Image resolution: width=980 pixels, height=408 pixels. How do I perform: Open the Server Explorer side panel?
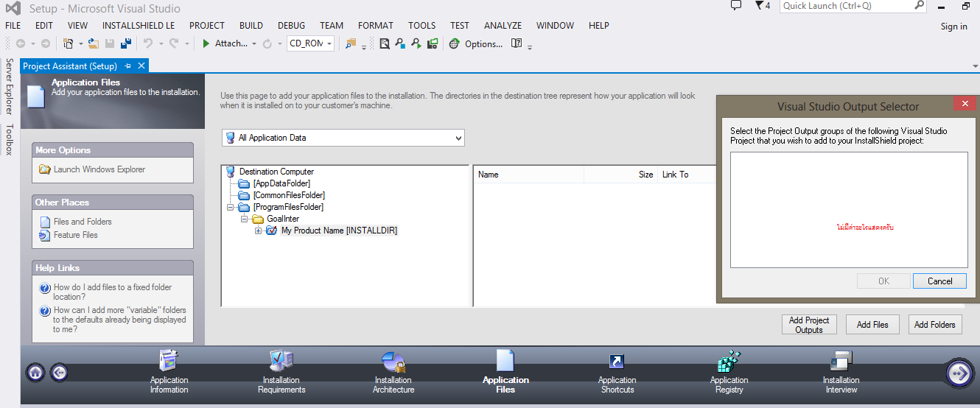pyautogui.click(x=10, y=87)
